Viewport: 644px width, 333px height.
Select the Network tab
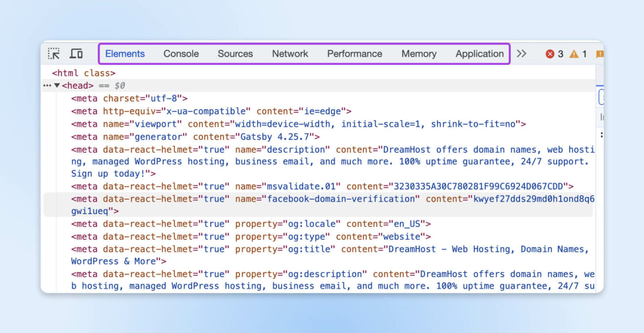point(290,54)
